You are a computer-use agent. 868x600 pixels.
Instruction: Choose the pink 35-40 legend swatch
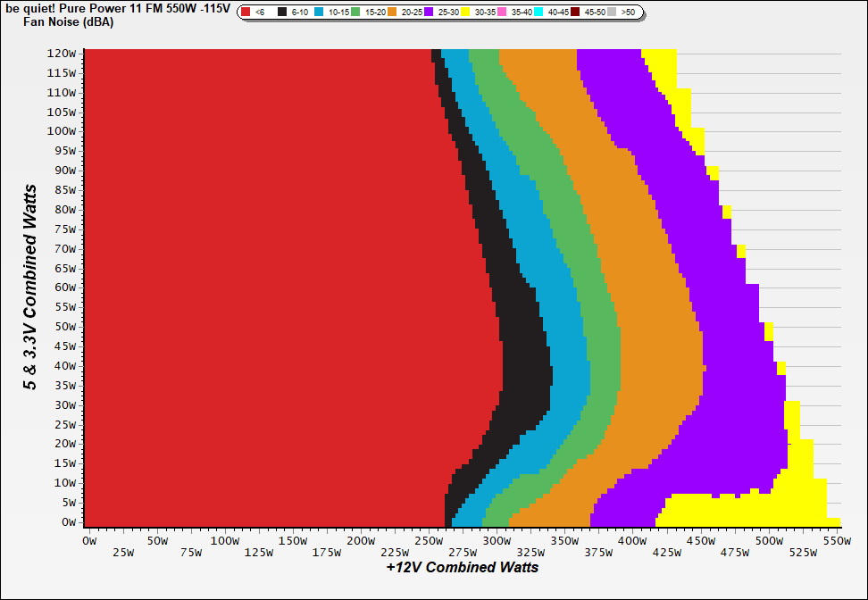[x=502, y=13]
